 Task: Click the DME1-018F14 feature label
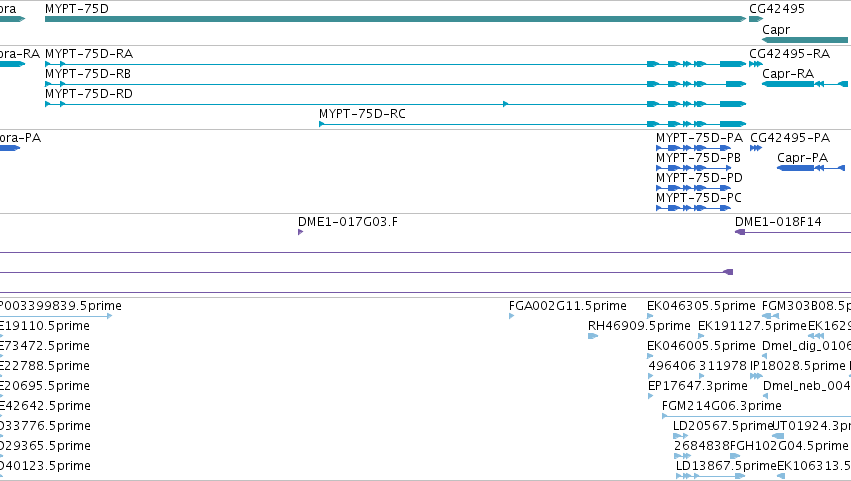click(778, 222)
